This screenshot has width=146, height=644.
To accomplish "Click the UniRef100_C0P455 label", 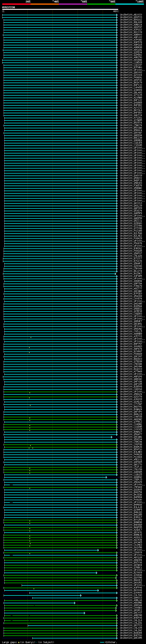I will point(131,87).
